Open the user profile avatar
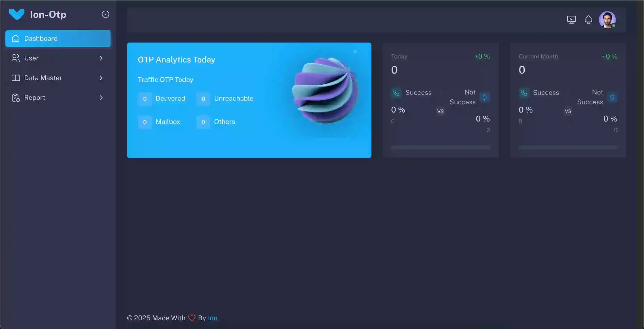This screenshot has width=644, height=329. [607, 19]
